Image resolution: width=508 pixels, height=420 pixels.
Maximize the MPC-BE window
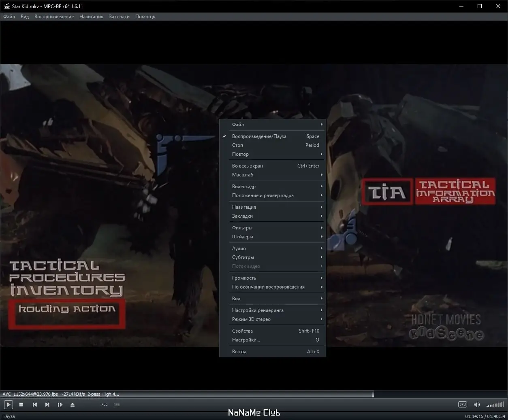point(480,6)
